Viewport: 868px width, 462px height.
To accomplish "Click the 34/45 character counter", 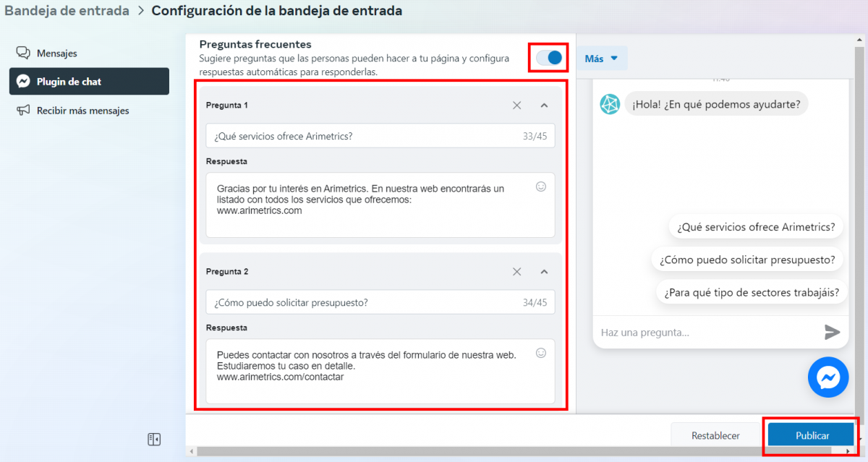I will click(535, 302).
